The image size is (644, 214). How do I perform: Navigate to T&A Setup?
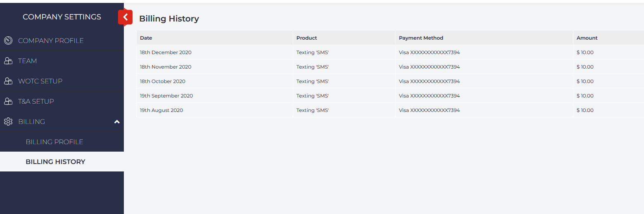pyautogui.click(x=36, y=101)
